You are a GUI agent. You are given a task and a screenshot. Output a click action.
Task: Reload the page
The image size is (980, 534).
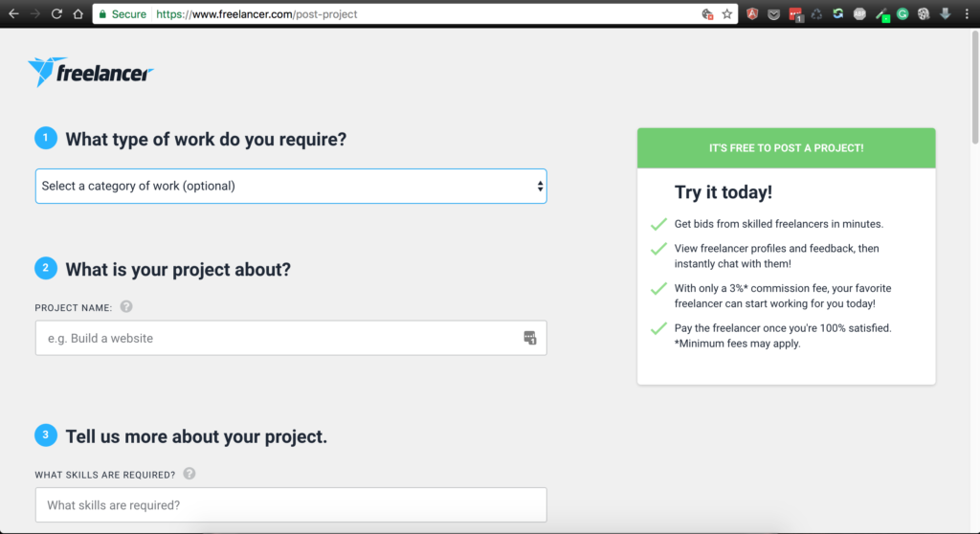click(56, 14)
